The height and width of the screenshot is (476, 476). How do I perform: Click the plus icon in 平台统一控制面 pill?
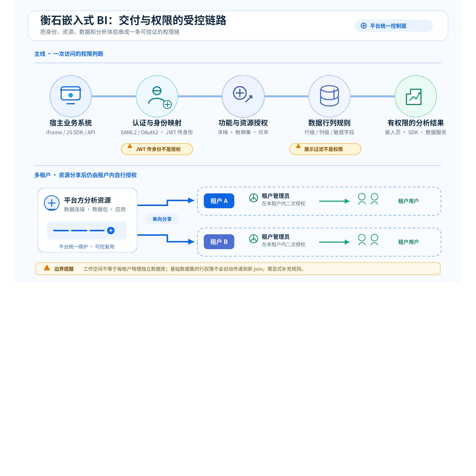pyautogui.click(x=364, y=26)
